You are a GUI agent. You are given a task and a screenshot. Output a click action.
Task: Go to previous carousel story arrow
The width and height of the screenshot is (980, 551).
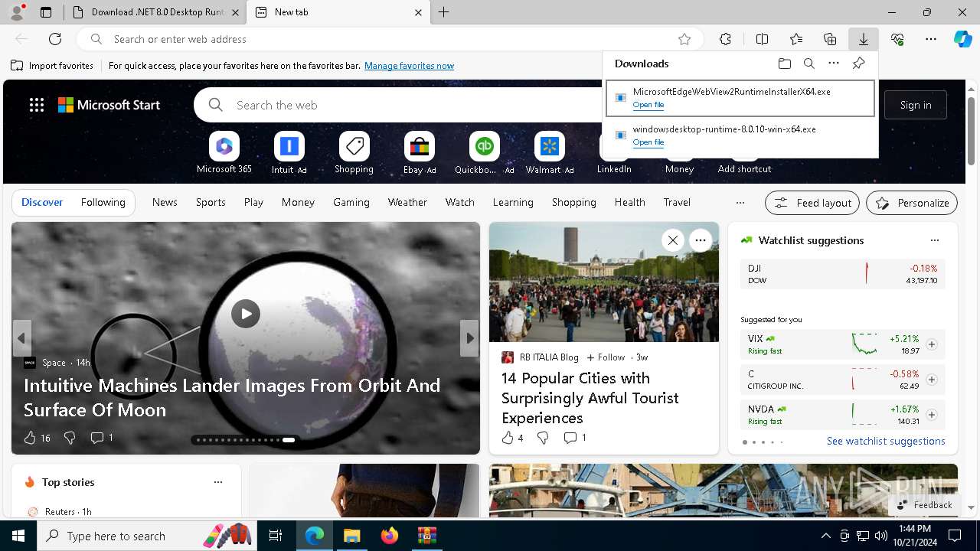tap(21, 338)
